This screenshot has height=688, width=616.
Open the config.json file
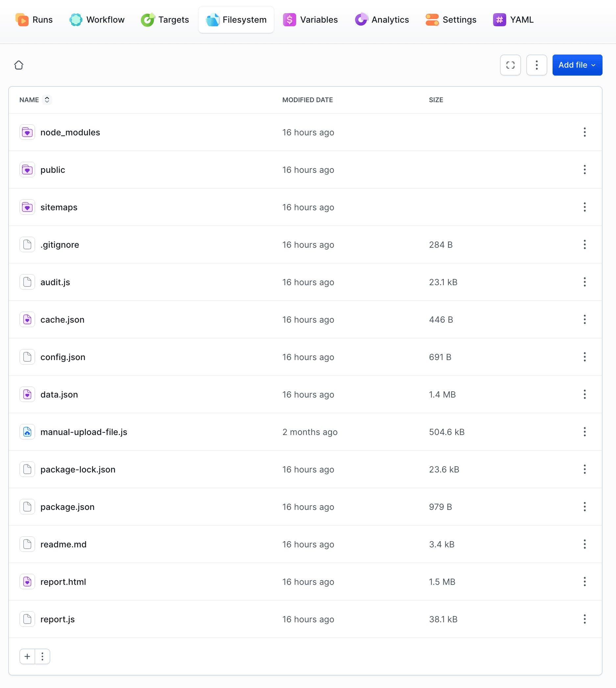pos(63,357)
